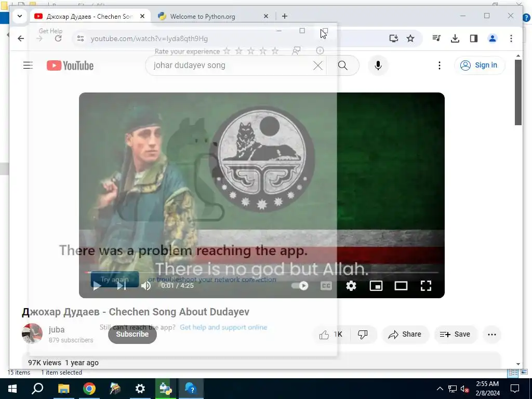
Task: Seek on the video progress bar
Action: [262, 272]
